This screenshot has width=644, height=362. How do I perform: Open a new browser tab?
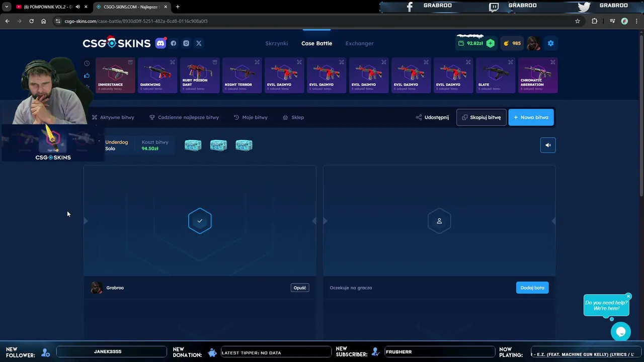[178, 7]
